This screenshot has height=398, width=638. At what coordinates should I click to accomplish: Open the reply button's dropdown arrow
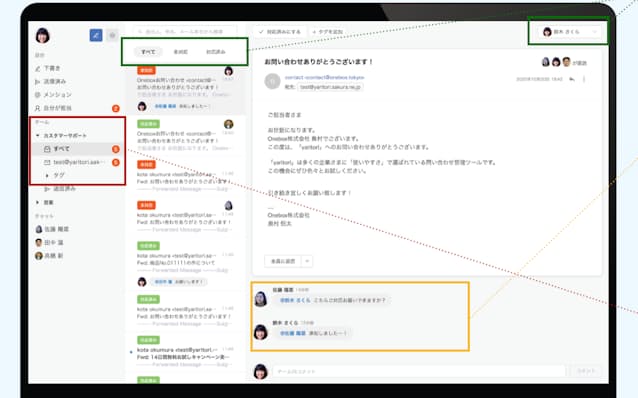pyautogui.click(x=307, y=261)
